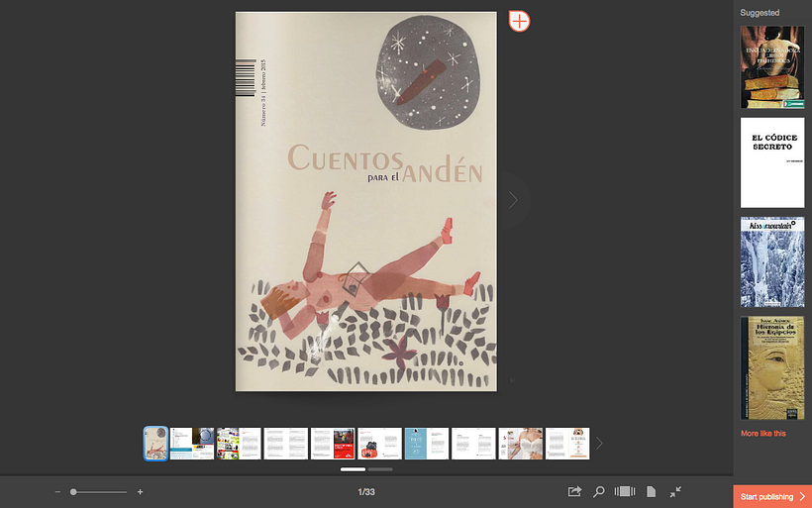Click the zoom in plus icon

pos(140,492)
